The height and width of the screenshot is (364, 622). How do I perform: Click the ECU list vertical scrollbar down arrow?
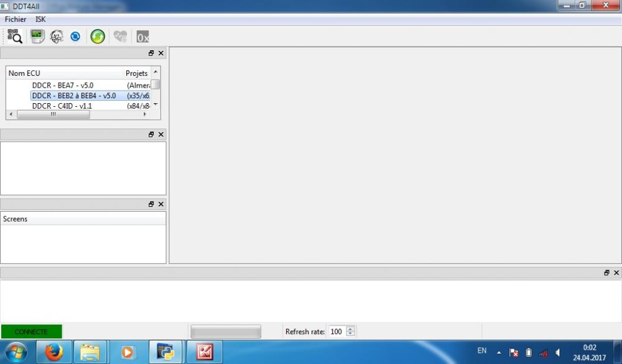click(155, 104)
